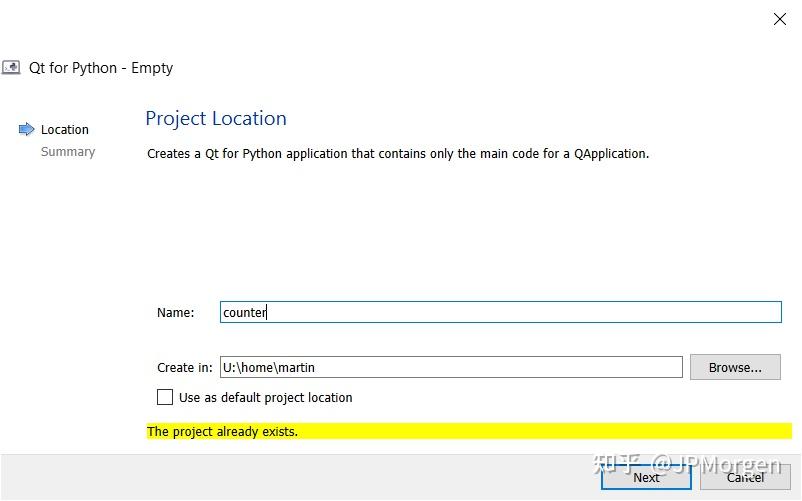Click the "Name:" field label
This screenshot has width=802, height=501.
coord(176,312)
